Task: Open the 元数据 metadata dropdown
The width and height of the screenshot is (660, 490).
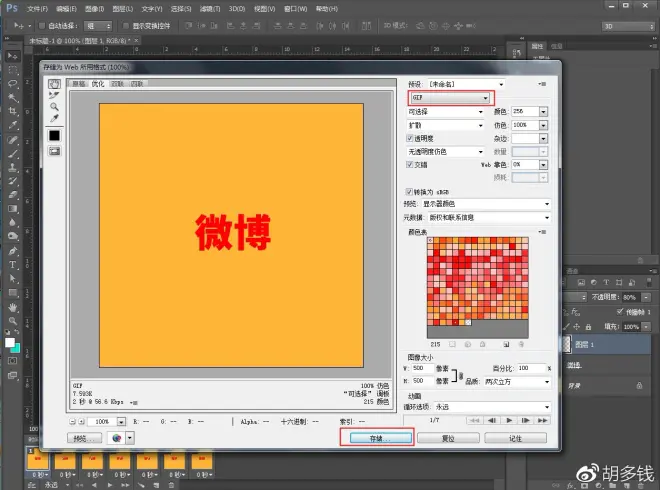Action: coord(489,218)
